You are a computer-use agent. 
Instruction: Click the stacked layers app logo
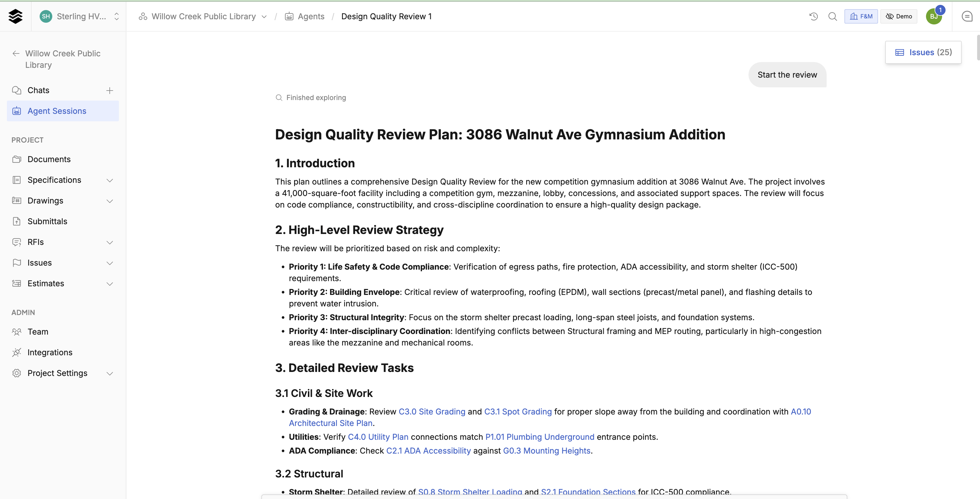tap(15, 16)
